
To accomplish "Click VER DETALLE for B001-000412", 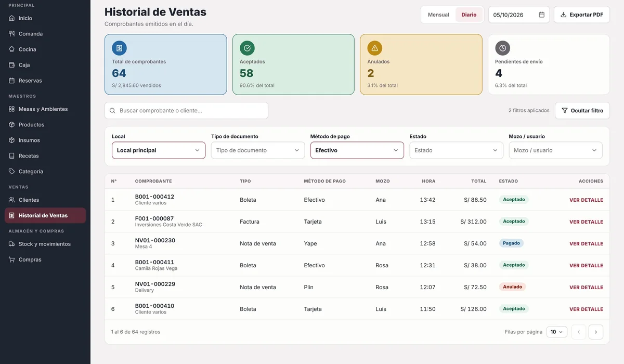I will [586, 200].
